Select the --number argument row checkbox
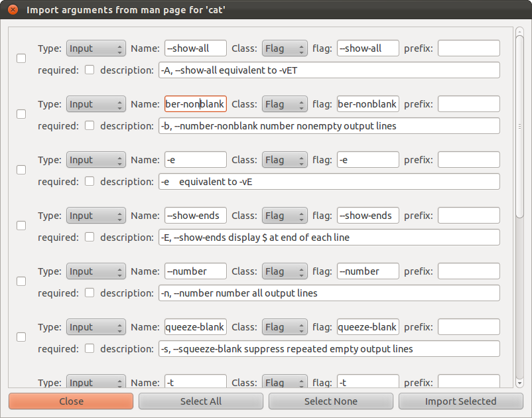Viewport: 532px width, 418px height. click(x=21, y=281)
